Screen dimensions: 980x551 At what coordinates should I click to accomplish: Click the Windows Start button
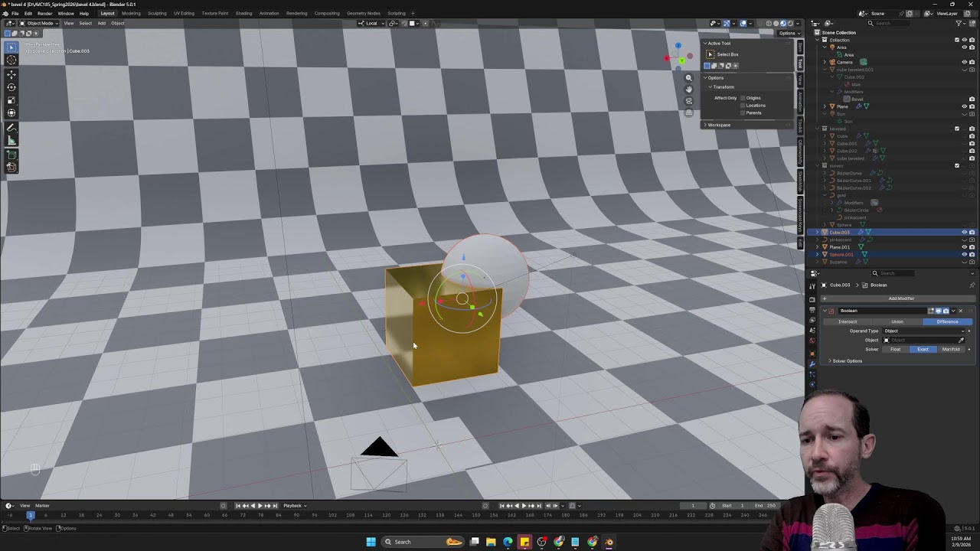point(371,542)
